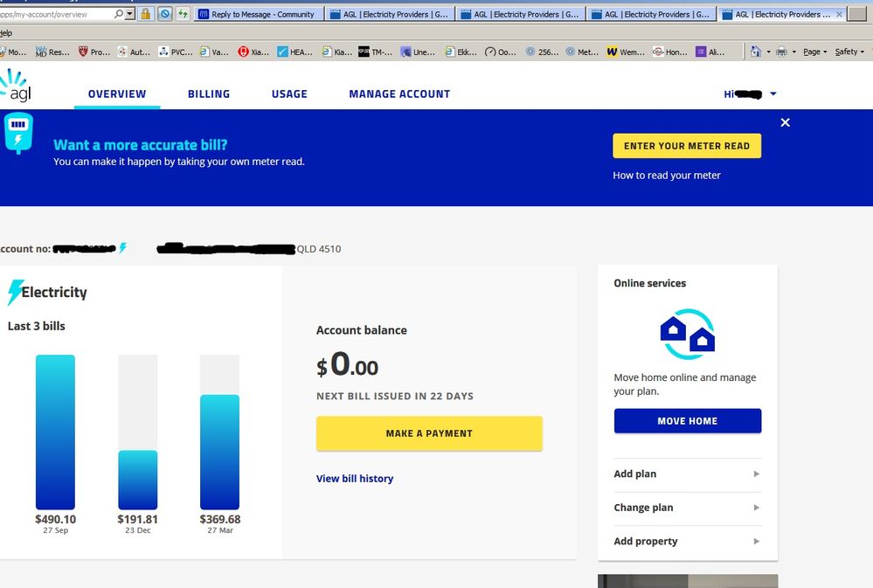The image size is (873, 588).
Task: Expand the Add plan option
Action: [687, 474]
